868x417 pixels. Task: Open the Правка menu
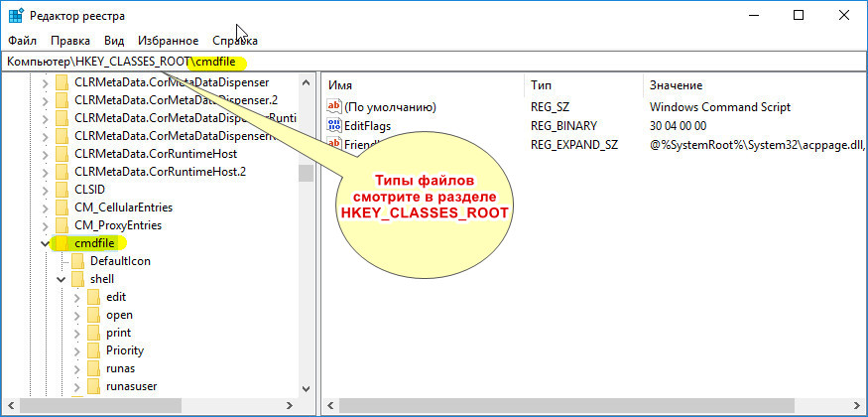[70, 41]
